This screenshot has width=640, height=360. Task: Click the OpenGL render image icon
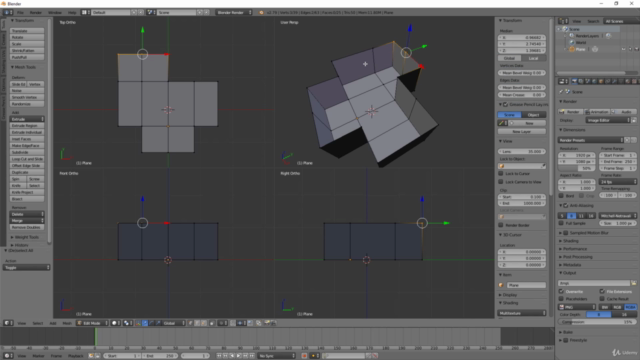click(267, 323)
